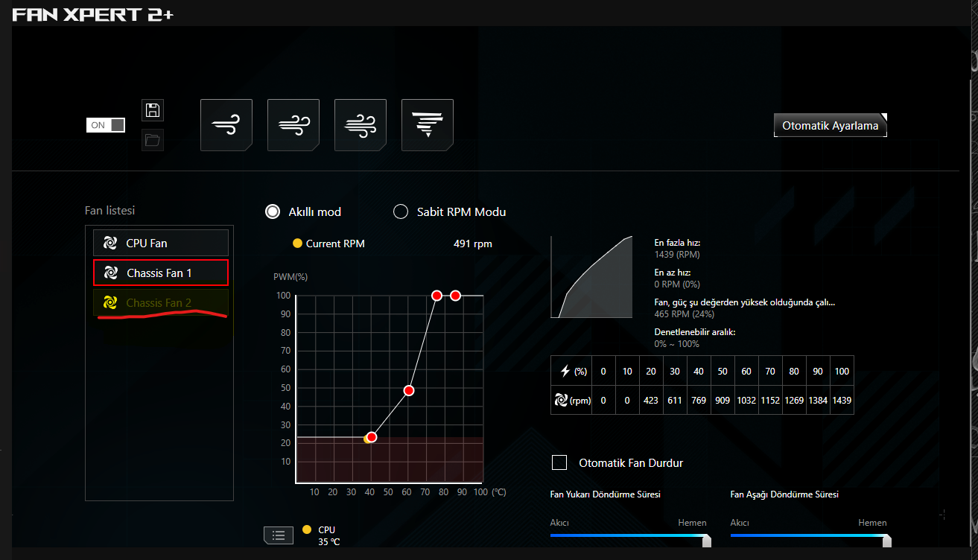The width and height of the screenshot is (978, 560).
Task: Toggle the fan control ON switch
Action: point(106,125)
